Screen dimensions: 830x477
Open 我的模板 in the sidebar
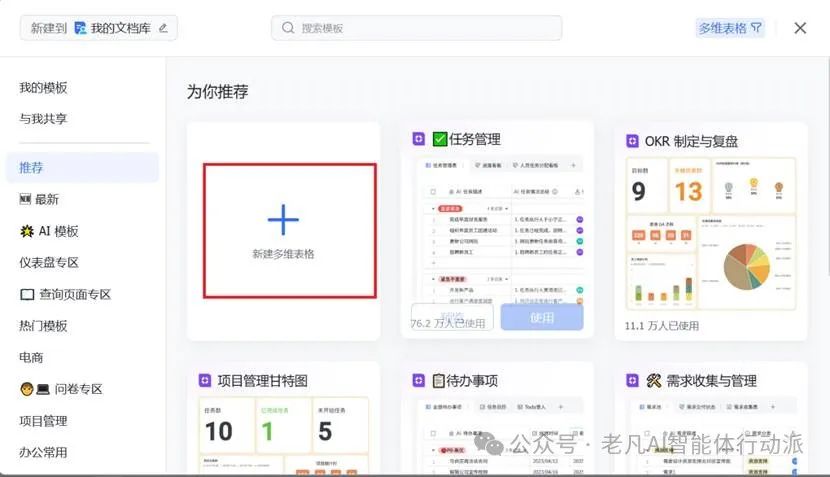[x=43, y=87]
